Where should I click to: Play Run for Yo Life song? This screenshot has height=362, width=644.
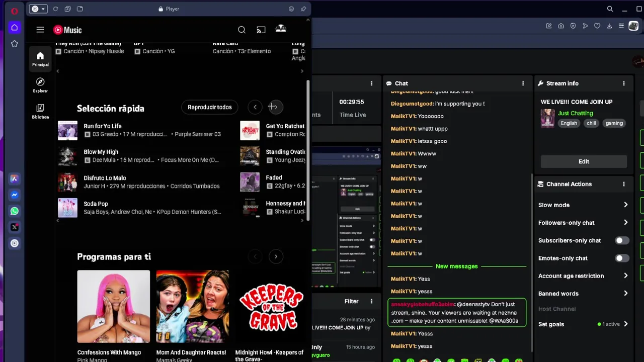click(x=67, y=130)
